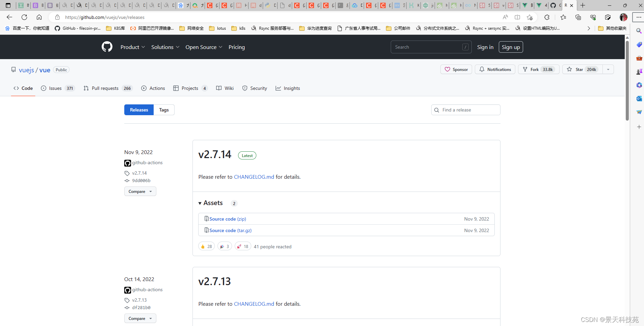The height and width of the screenshot is (326, 644).
Task: Open the Issues tab
Action: coord(58,88)
